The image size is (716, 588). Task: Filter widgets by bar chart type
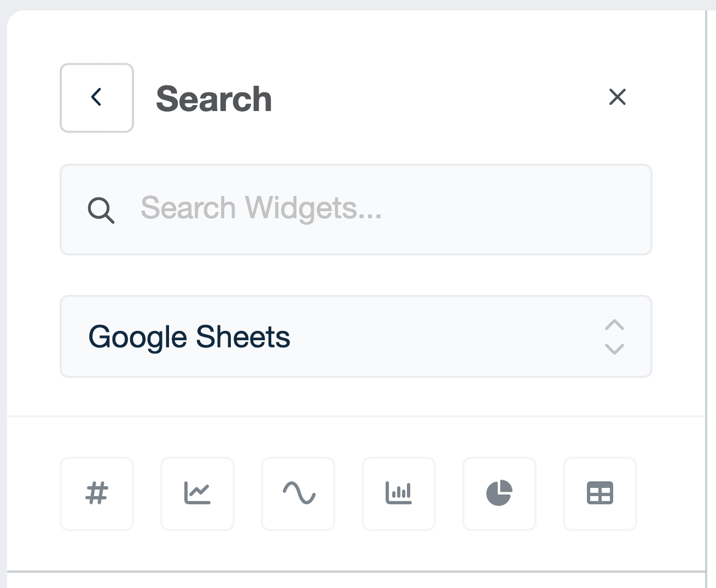(399, 493)
